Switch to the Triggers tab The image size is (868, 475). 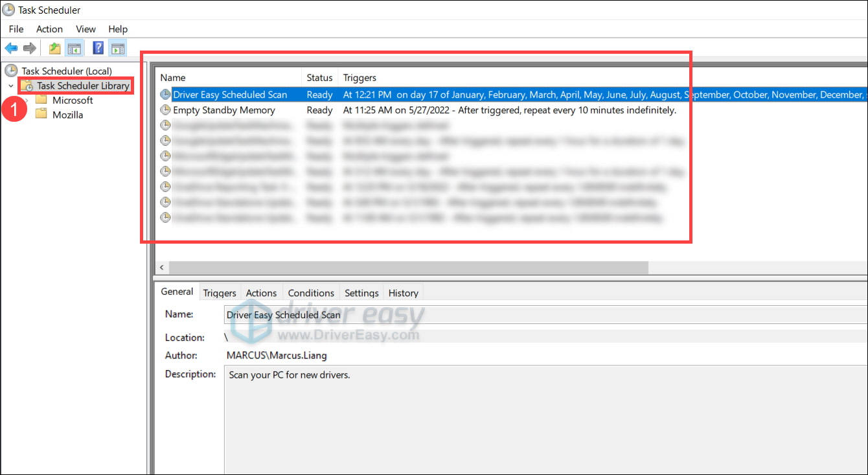[x=220, y=293]
